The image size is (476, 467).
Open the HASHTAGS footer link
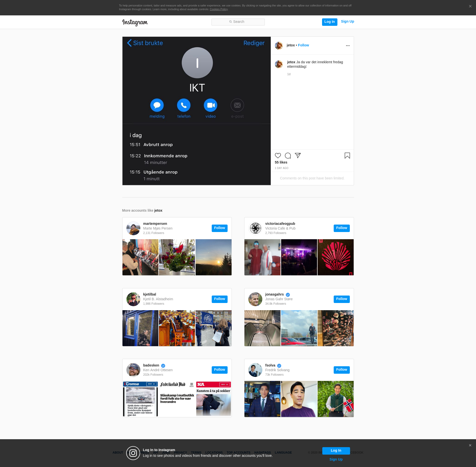[263, 453]
